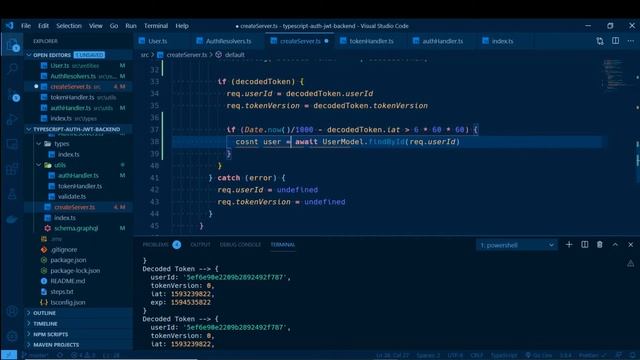Viewport: 640px width, 360px height.
Task: Click the VS Code logo in title bar
Action: [9, 25]
